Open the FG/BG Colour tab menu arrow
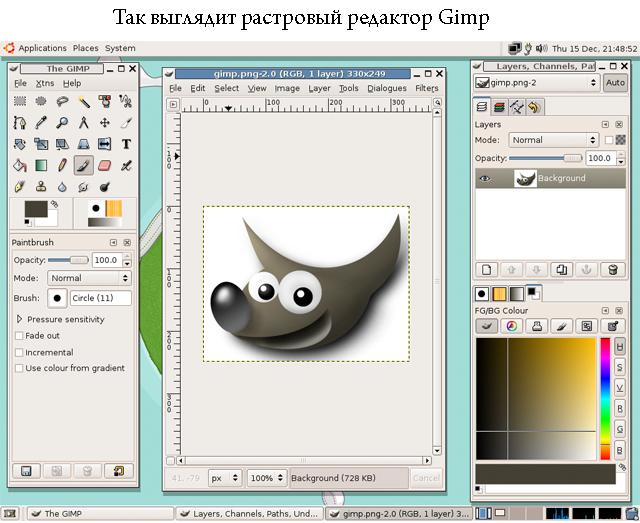This screenshot has height=523, width=640. [x=605, y=311]
